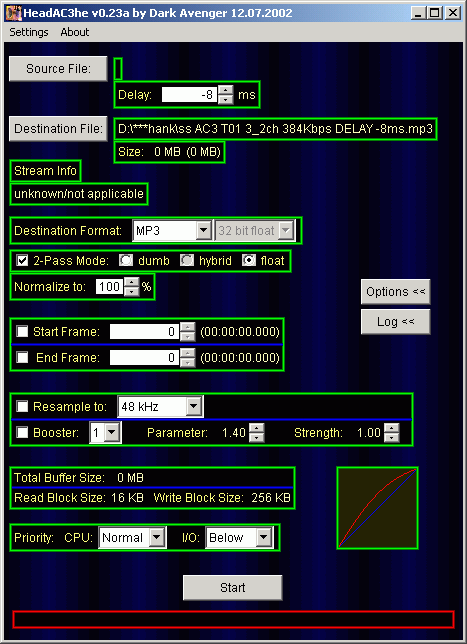This screenshot has width=467, height=644.
Task: Decrease End Frame value with the down arrow
Action: (188, 362)
